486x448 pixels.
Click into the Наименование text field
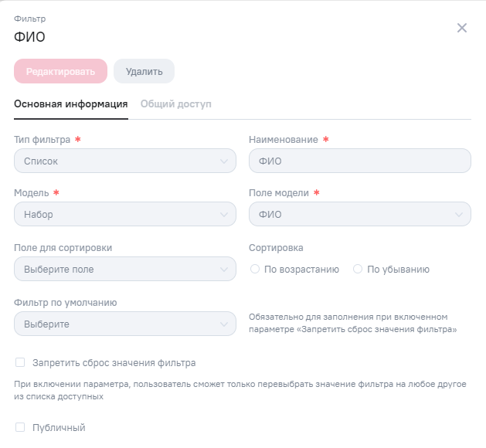pos(359,161)
